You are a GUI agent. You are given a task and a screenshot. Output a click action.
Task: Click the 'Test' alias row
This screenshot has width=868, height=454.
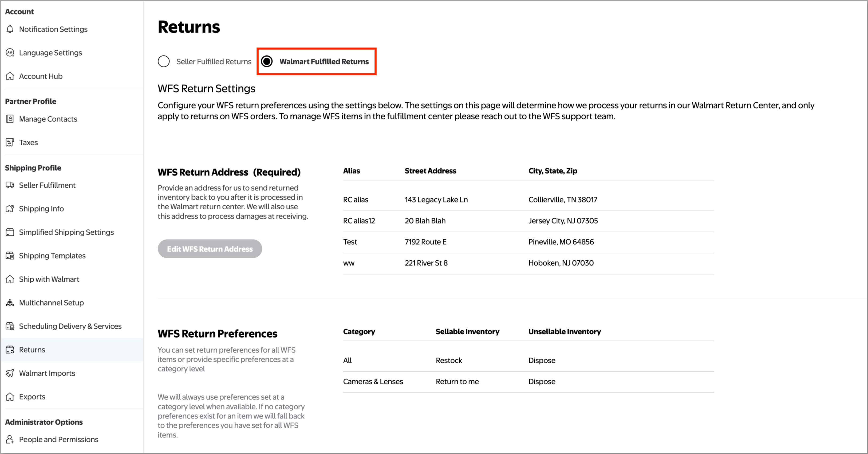coord(350,242)
